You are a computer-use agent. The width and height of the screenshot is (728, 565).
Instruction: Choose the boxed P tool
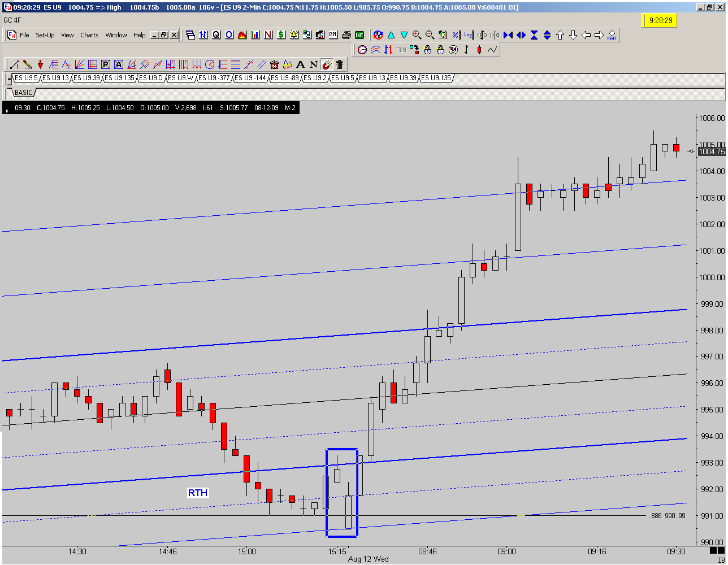pyautogui.click(x=105, y=64)
